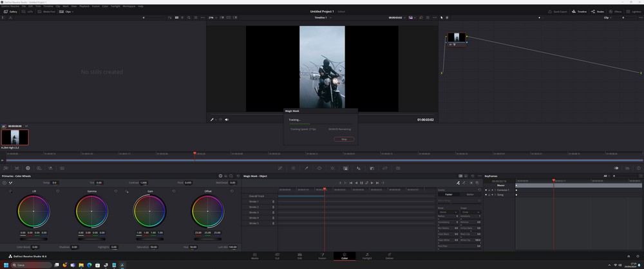Image resolution: width=644 pixels, height=269 pixels.
Task: Select the clip thumbnail in the timeline strip
Action: coord(15,137)
